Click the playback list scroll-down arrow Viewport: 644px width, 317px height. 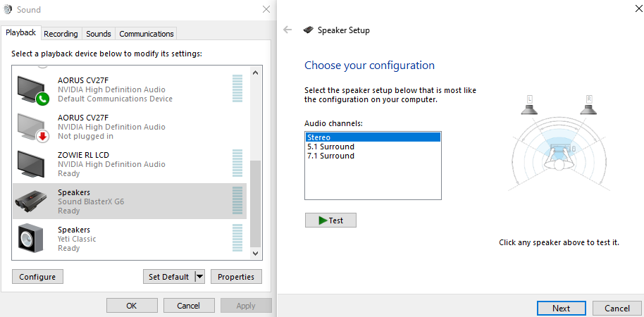[x=256, y=254]
